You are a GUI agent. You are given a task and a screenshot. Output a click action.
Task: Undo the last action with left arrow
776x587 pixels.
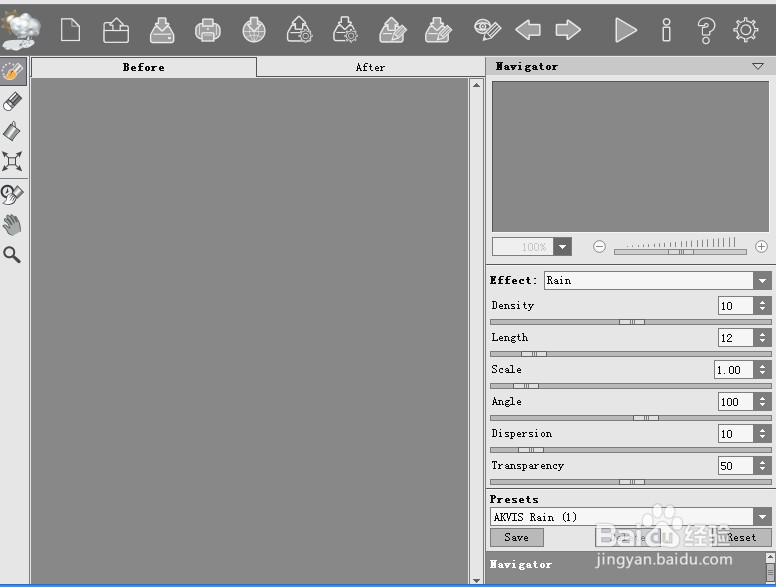pos(528,30)
